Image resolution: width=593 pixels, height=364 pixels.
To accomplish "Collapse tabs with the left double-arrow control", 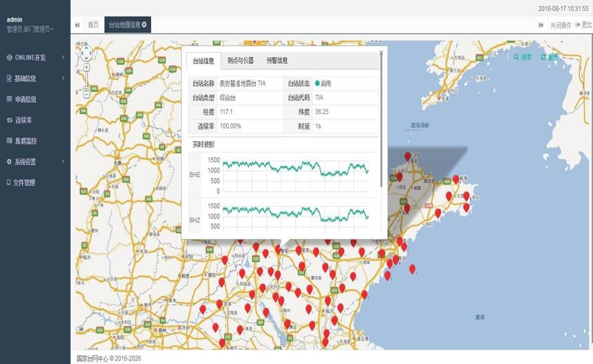I will [x=77, y=25].
